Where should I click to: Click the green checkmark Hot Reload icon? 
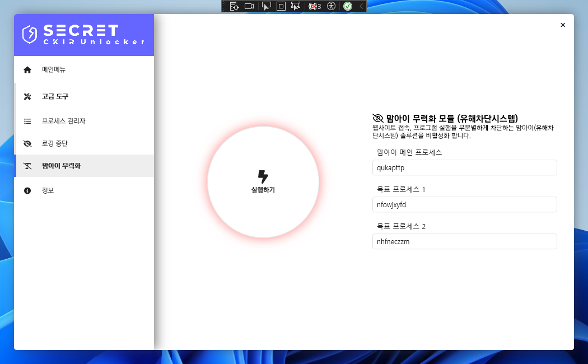[348, 6]
